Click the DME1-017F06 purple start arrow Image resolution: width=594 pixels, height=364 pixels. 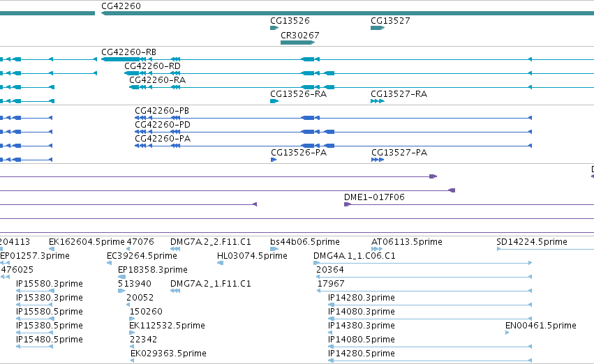pos(347,204)
